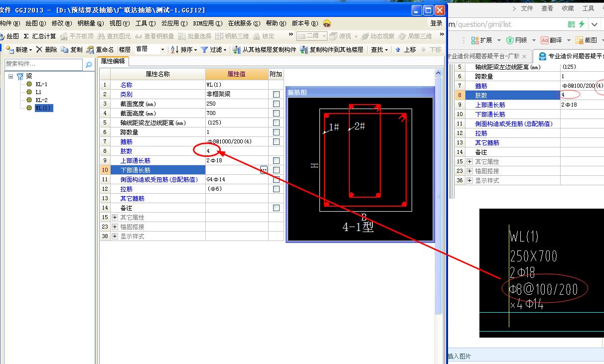Toggle the 附加 checkbox for 跨数量 row
The width and height of the screenshot is (604, 364).
[276, 132]
